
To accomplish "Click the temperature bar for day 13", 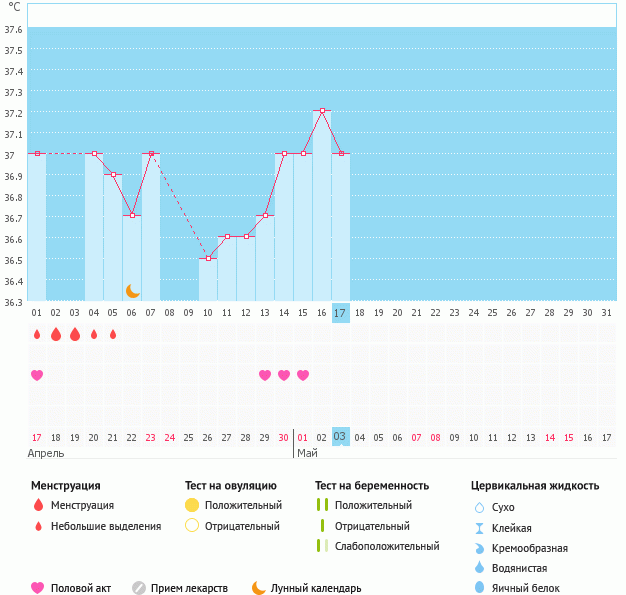I will 265,258.
